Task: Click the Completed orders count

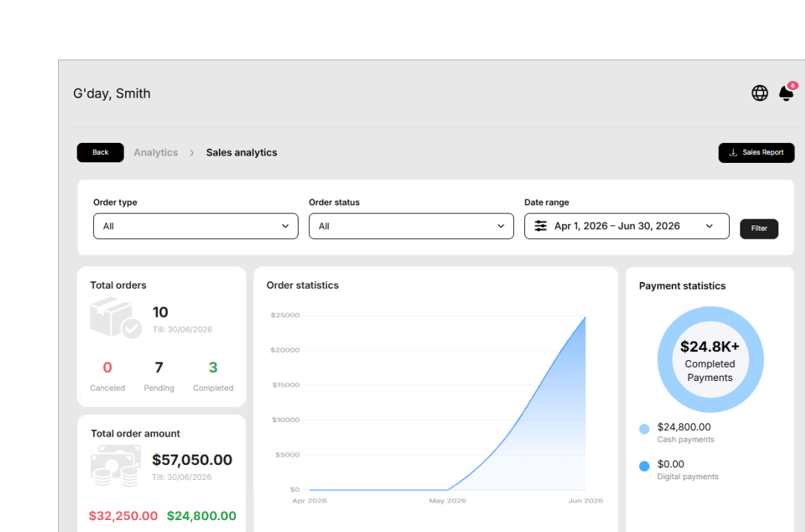Action: point(213,368)
